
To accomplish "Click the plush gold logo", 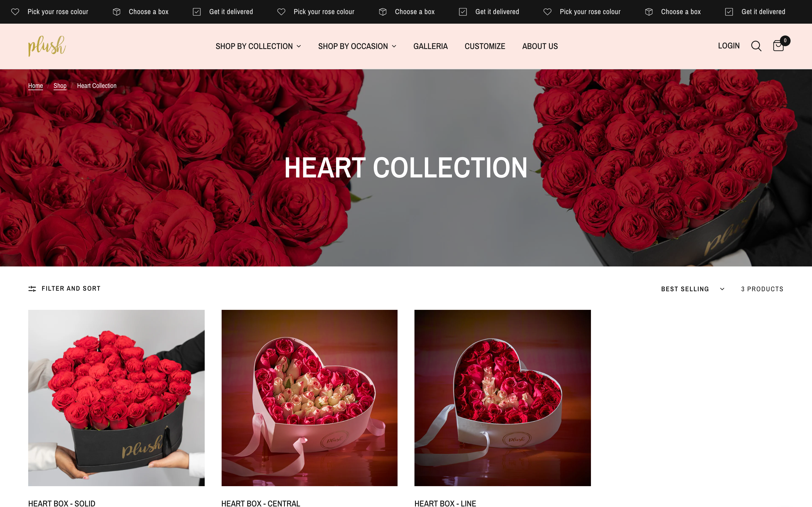I will pyautogui.click(x=47, y=46).
